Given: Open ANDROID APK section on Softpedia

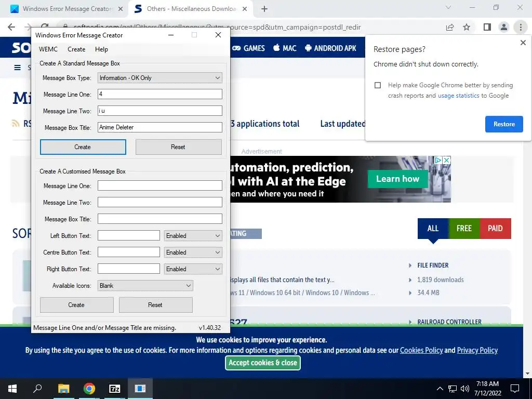Looking at the screenshot, I should tap(330, 48).
